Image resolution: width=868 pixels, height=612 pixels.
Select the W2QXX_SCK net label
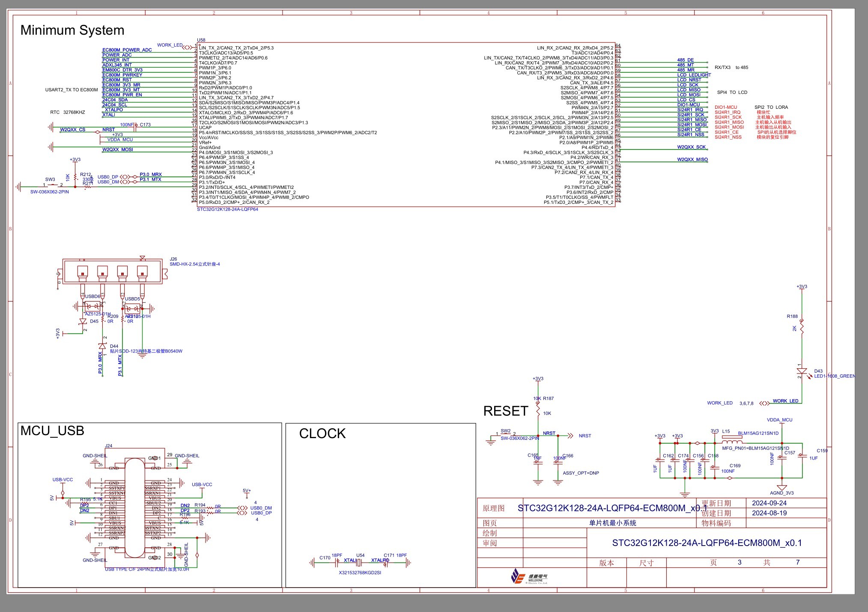click(x=691, y=147)
